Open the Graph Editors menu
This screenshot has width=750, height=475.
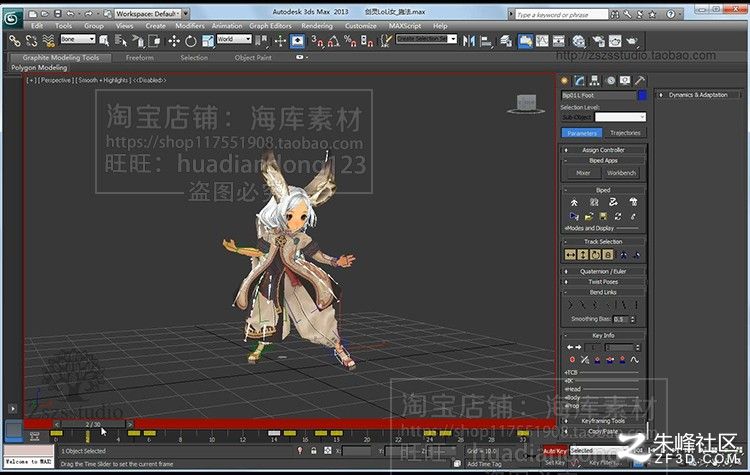[x=270, y=26]
